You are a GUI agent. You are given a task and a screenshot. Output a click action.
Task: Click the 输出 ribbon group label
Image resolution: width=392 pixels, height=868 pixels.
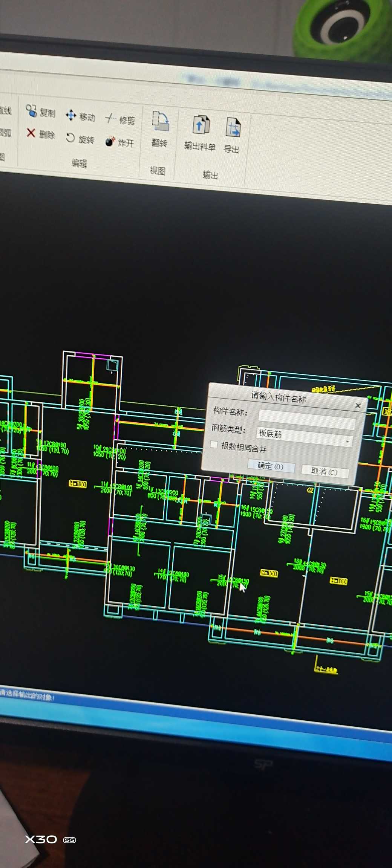(x=210, y=174)
